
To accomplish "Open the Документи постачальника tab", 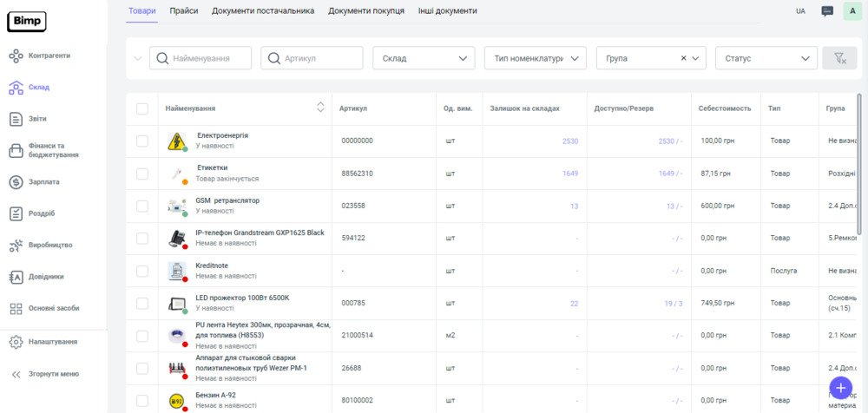I will [263, 10].
